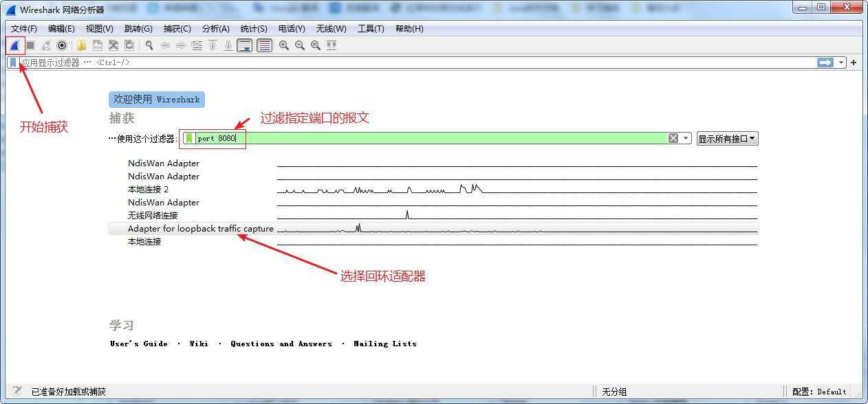Click the close capture file icon
This screenshot has width=868, height=404.
pos(113,45)
